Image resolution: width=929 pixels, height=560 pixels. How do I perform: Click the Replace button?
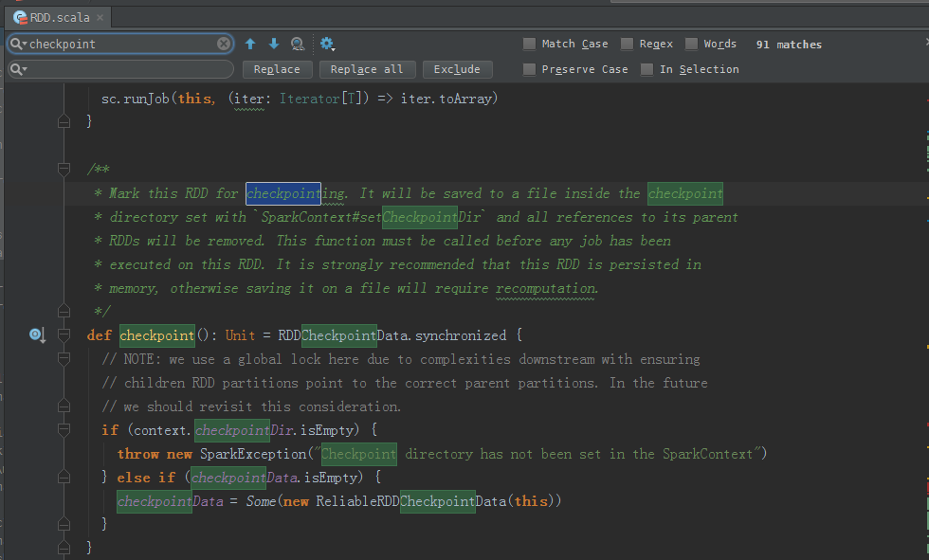click(277, 69)
